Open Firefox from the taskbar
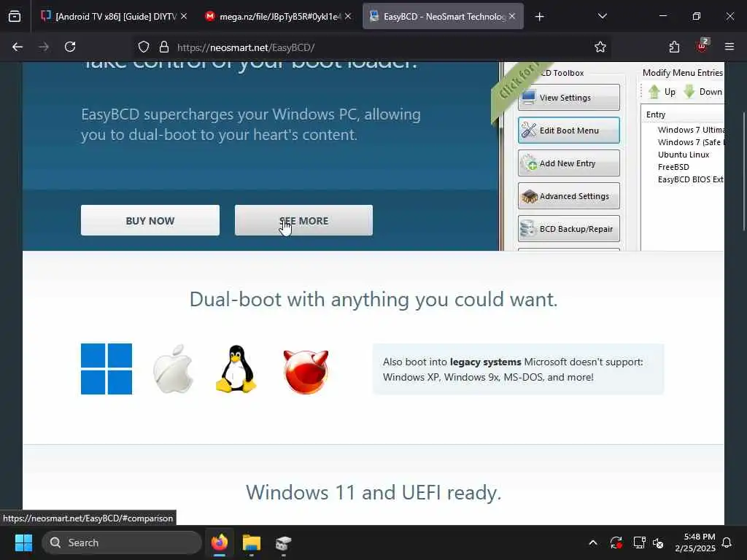The image size is (747, 560). coord(220,542)
